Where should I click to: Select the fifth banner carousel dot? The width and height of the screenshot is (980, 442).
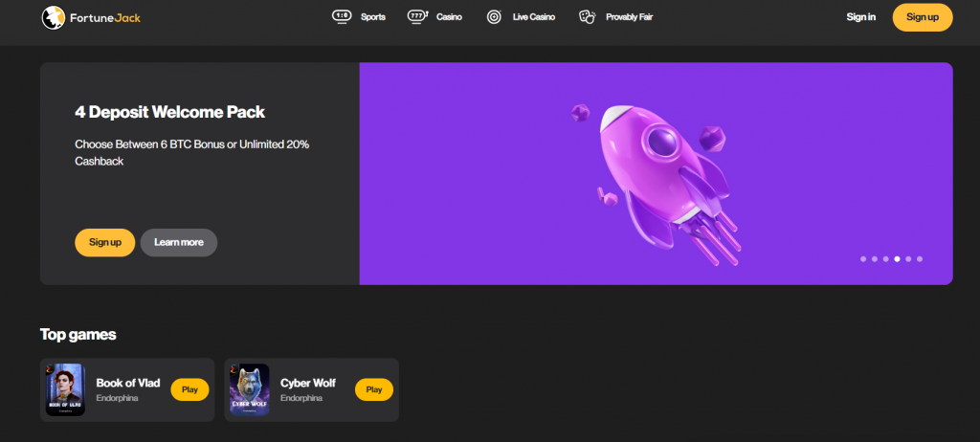[908, 259]
